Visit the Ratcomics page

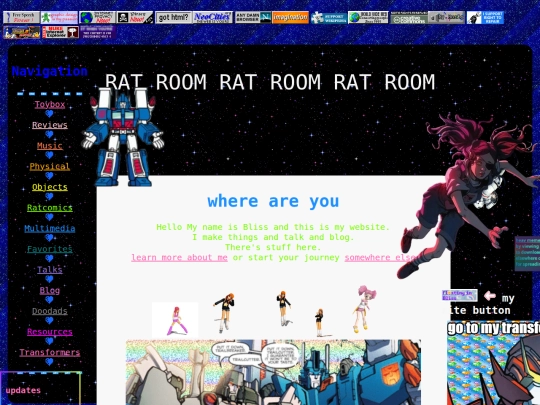[x=50, y=208]
